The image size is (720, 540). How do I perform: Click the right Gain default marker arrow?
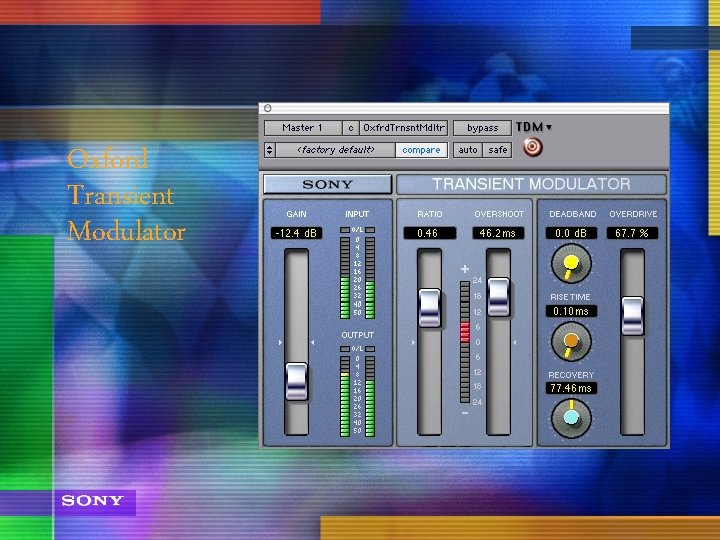[x=312, y=343]
